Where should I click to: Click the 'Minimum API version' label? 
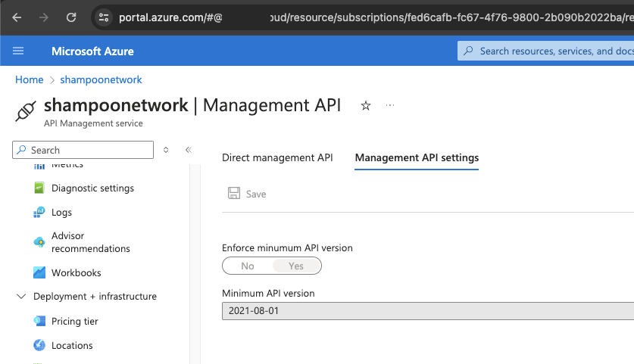[268, 294]
